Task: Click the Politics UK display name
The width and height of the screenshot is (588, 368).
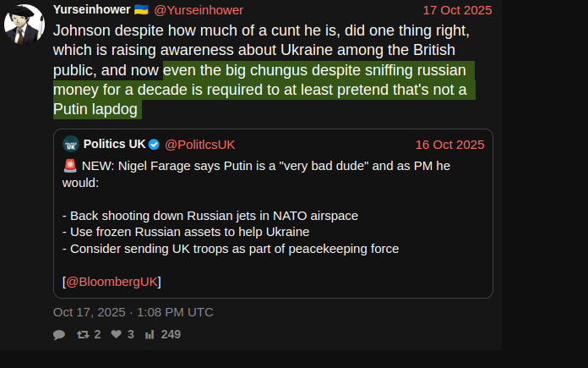Action: tap(114, 144)
